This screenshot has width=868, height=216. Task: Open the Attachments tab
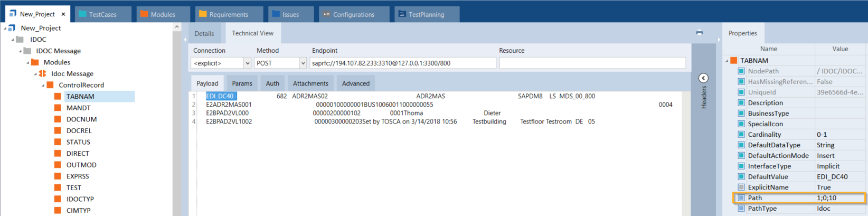coord(310,83)
